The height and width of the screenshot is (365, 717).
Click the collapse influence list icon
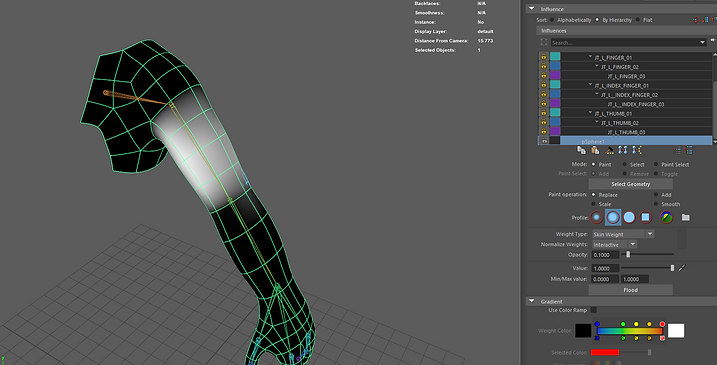click(x=677, y=150)
